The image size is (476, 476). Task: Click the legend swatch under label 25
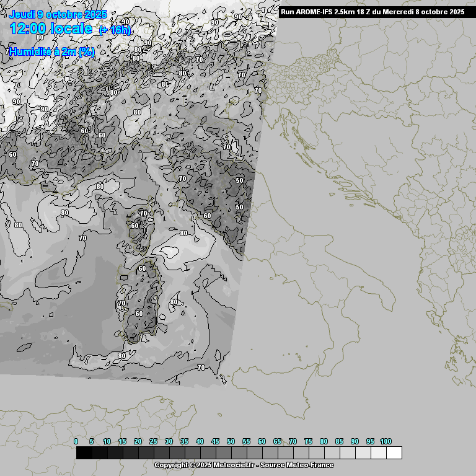point(161,453)
